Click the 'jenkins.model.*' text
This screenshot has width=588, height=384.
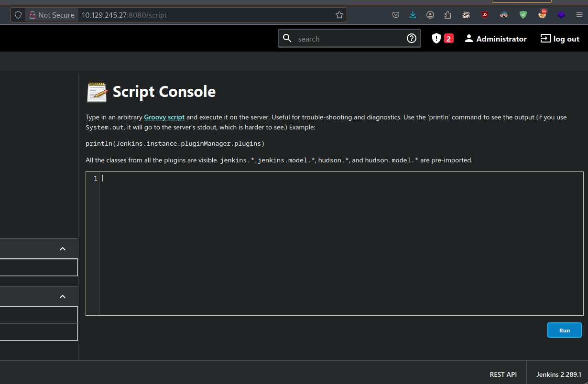point(286,160)
